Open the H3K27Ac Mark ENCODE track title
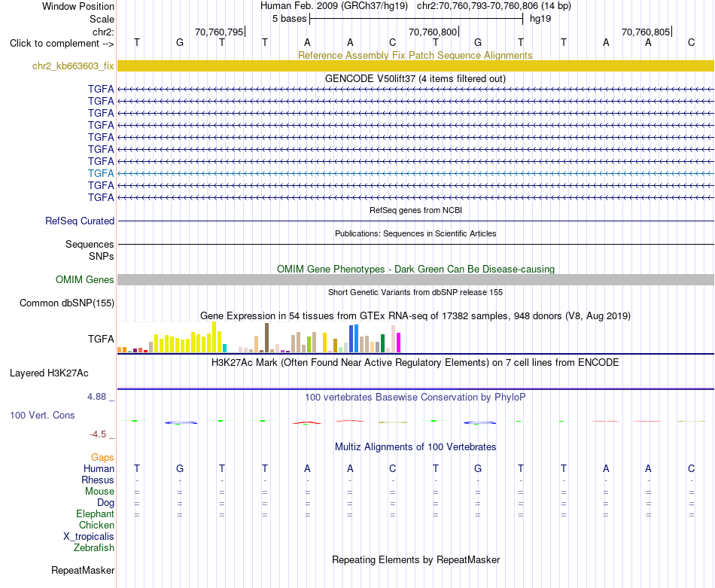 [x=415, y=363]
